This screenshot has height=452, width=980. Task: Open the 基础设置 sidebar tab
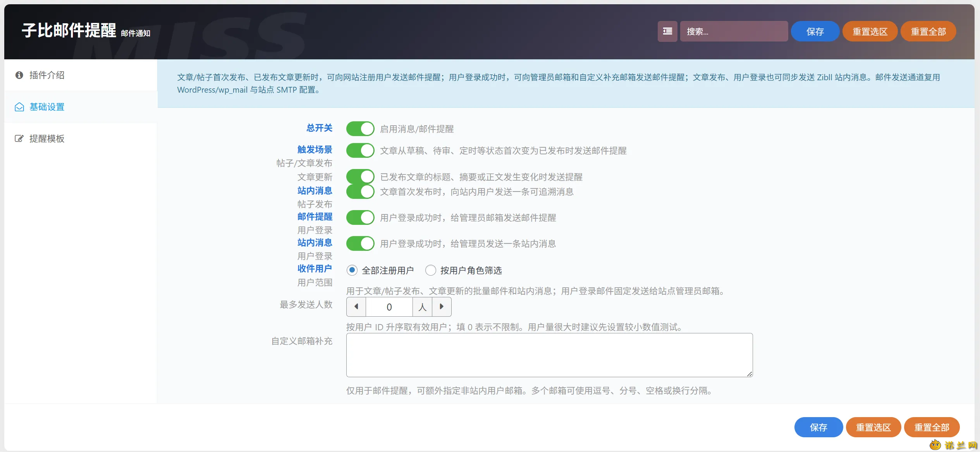[81, 107]
